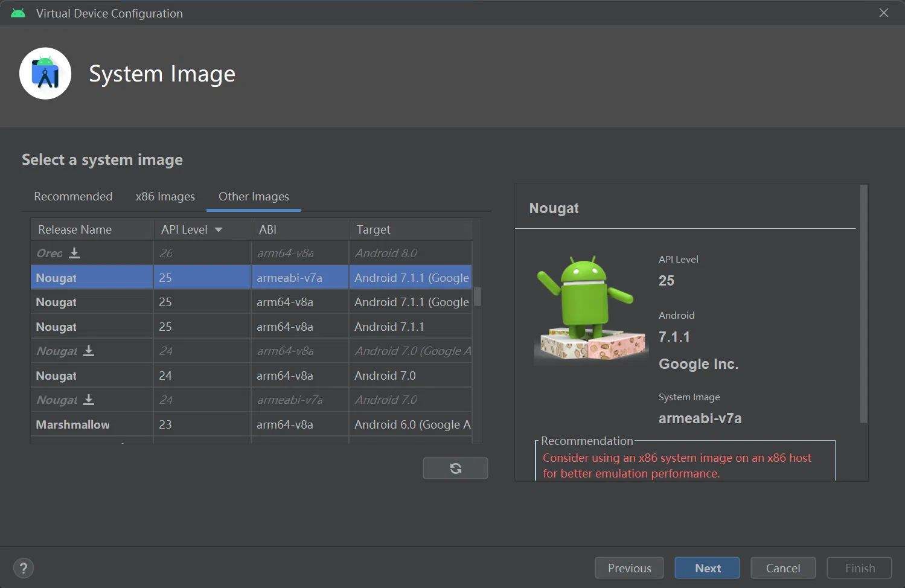Click the disabled Finish button

(860, 568)
